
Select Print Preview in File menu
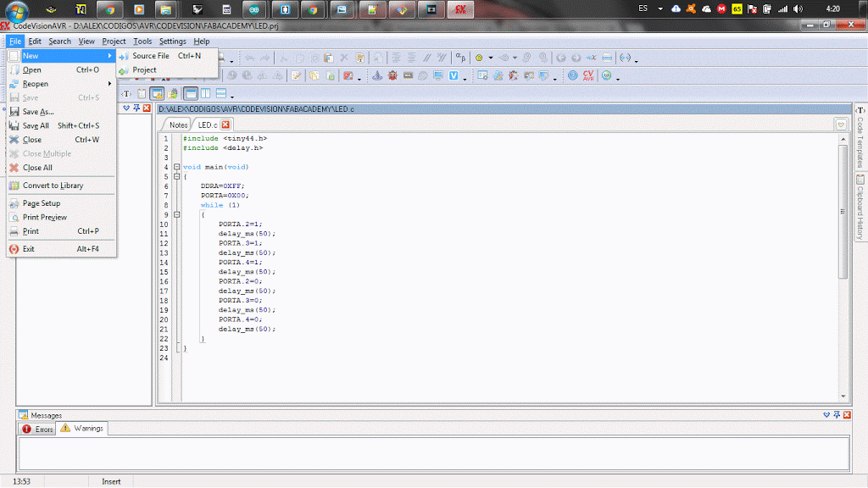(x=61, y=218)
